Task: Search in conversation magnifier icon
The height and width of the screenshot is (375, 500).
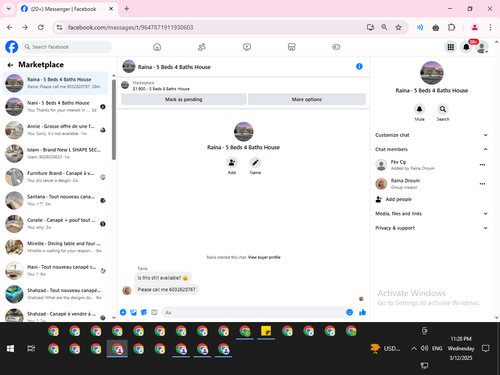Action: tap(443, 109)
